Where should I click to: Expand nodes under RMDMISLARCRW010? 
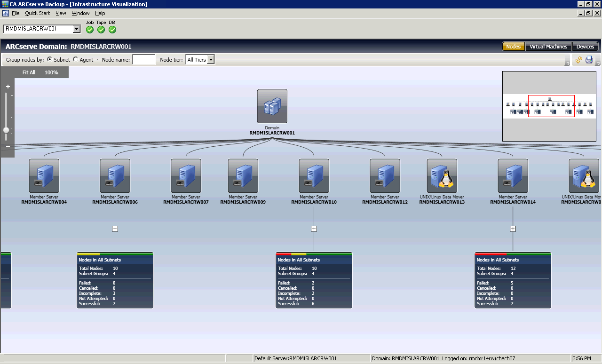click(314, 229)
